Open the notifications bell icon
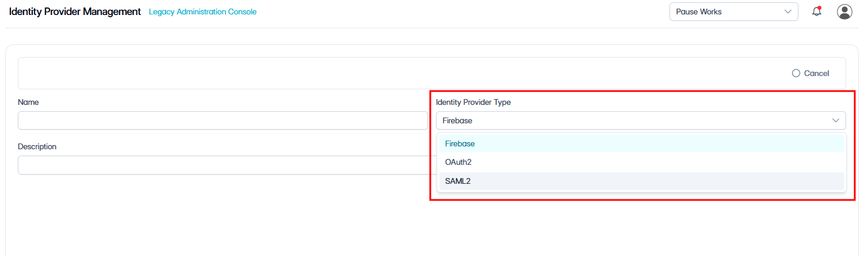Viewport: 868px width, 257px height. tap(816, 12)
